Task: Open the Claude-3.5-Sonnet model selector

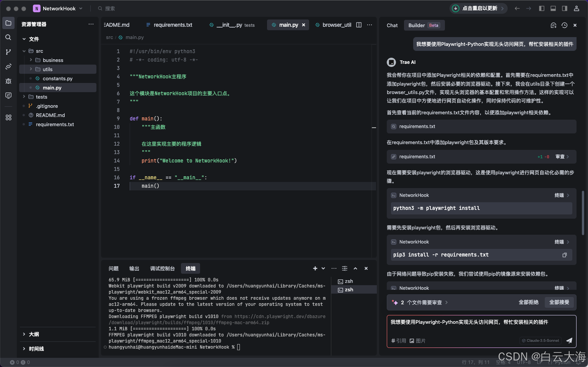Action: click(x=540, y=340)
